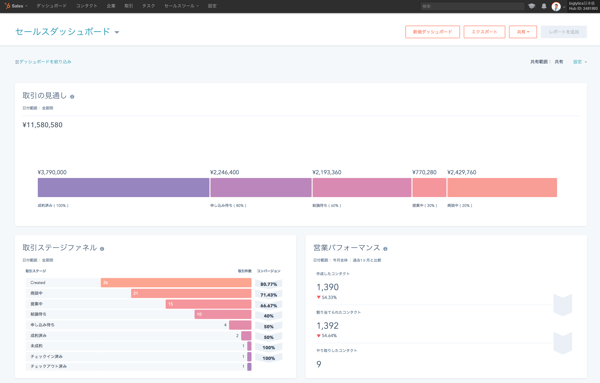Click the チェックイン済み funnel row label
This screenshot has height=383, width=600.
coord(47,356)
